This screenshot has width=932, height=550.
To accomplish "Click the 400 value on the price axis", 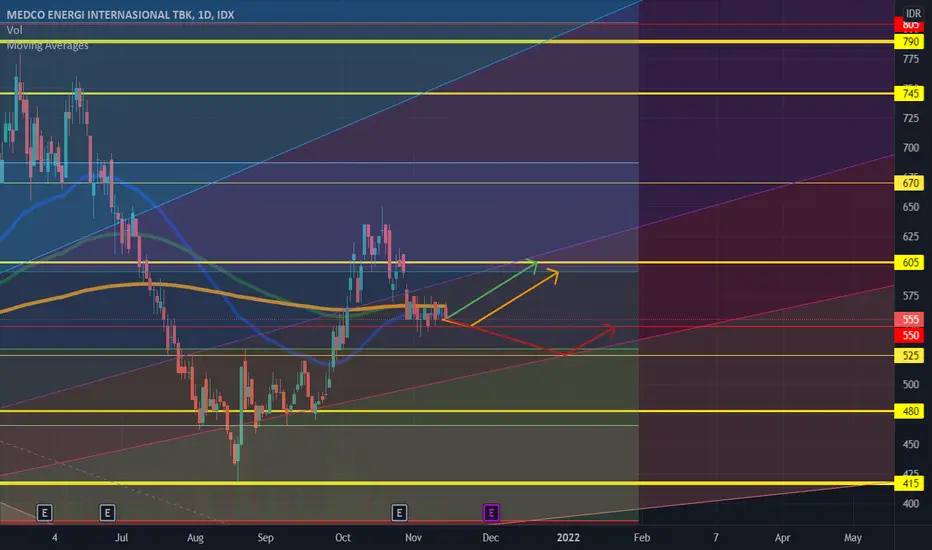I will pos(911,504).
